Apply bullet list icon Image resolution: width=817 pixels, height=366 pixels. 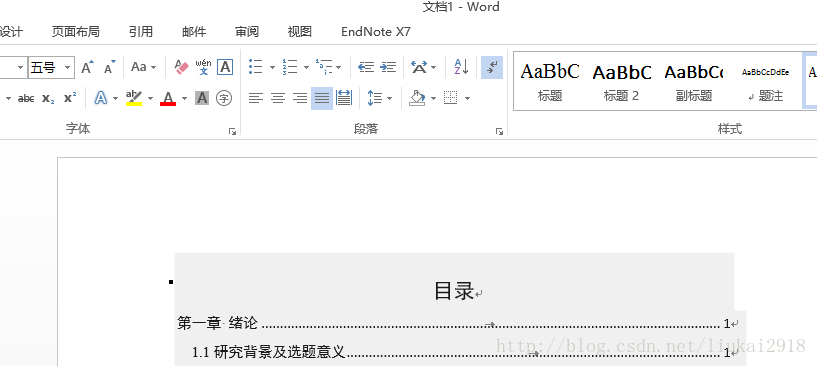255,67
